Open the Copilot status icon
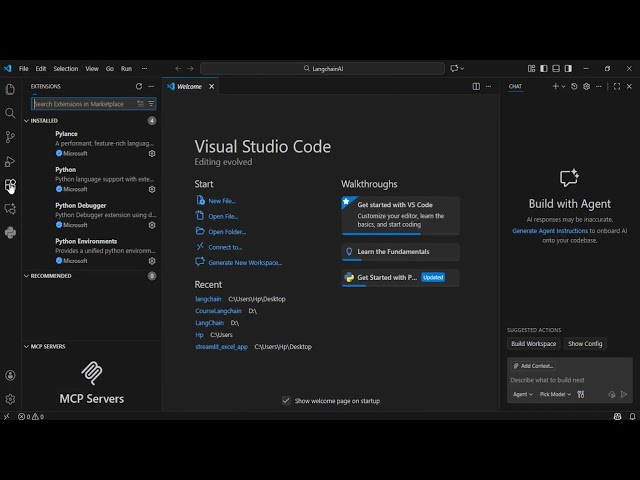This screenshot has height=480, width=640. 618,416
